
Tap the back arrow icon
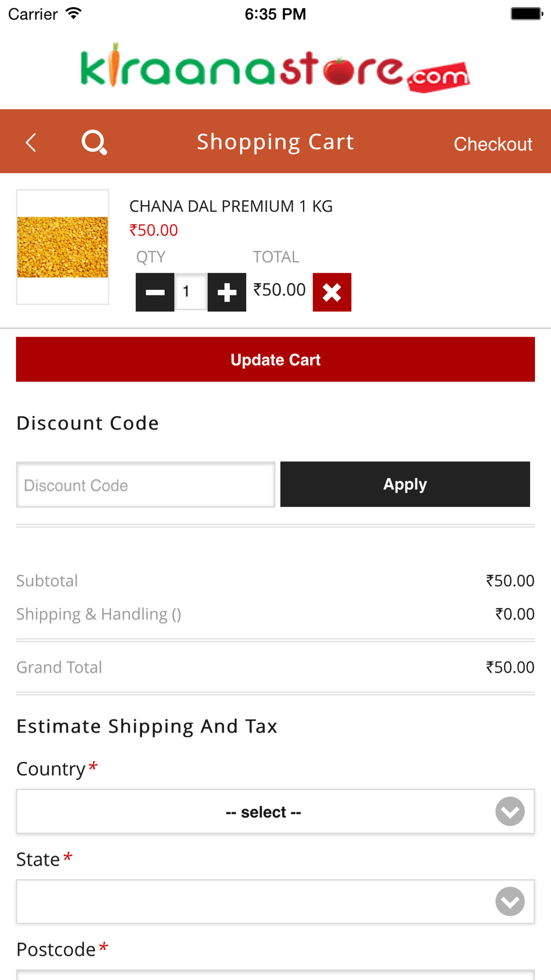(31, 142)
